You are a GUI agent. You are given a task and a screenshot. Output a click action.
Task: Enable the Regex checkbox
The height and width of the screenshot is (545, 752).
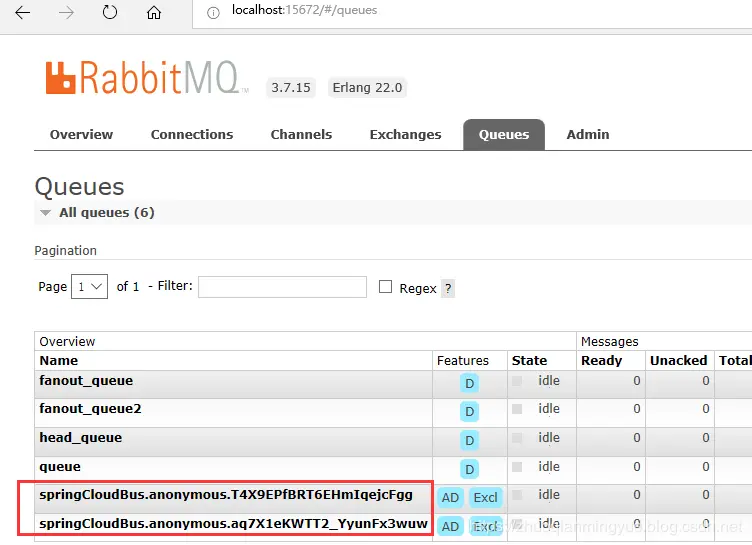click(x=385, y=286)
